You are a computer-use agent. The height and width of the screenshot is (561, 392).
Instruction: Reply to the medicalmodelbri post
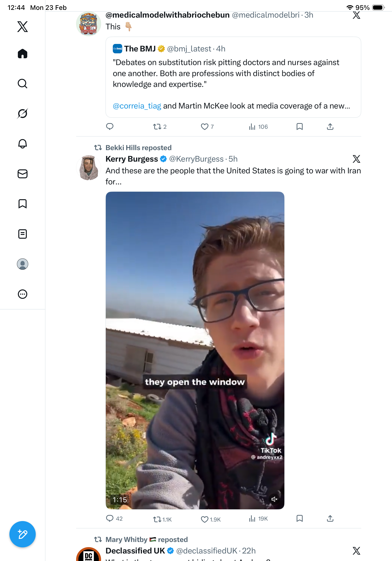[110, 127]
